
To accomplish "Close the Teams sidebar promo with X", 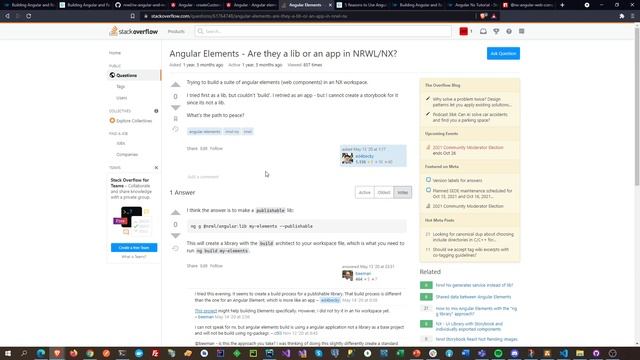I will (156, 168).
